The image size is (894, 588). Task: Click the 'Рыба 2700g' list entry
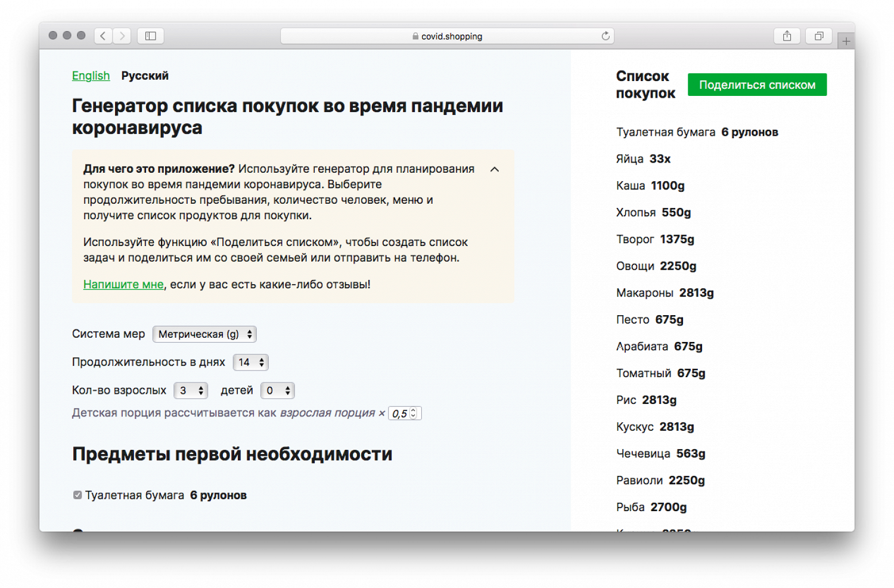pyautogui.click(x=651, y=507)
